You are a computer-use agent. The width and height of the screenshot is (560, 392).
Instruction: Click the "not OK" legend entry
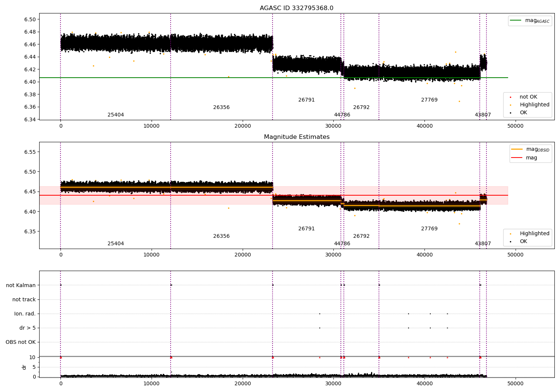528,97
